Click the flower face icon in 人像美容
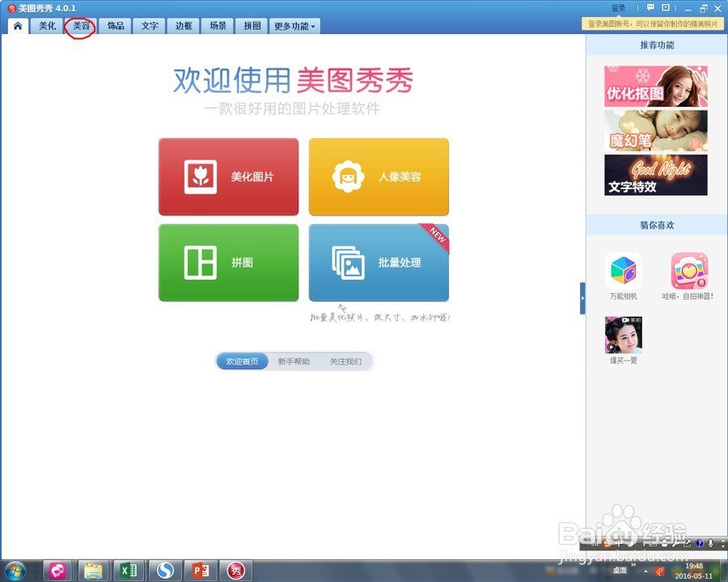 348,177
